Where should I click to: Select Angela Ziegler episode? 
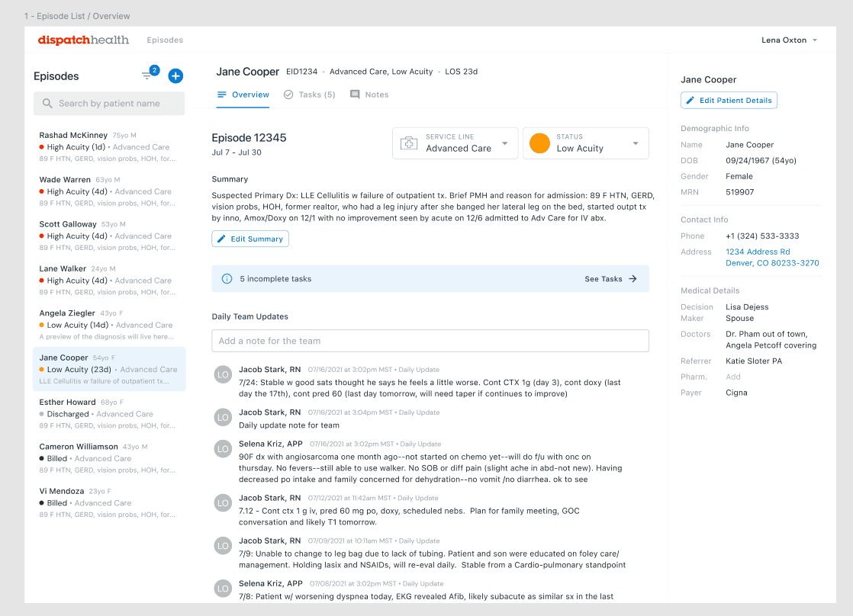click(x=109, y=325)
